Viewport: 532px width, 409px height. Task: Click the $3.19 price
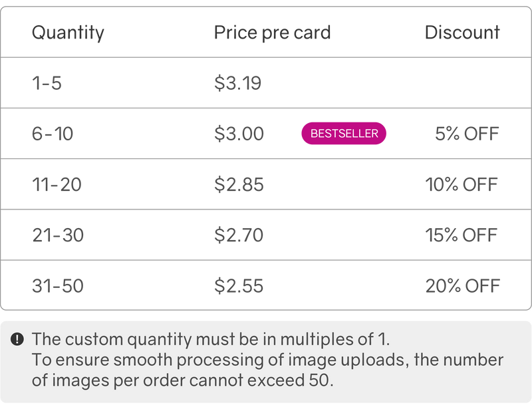click(238, 83)
